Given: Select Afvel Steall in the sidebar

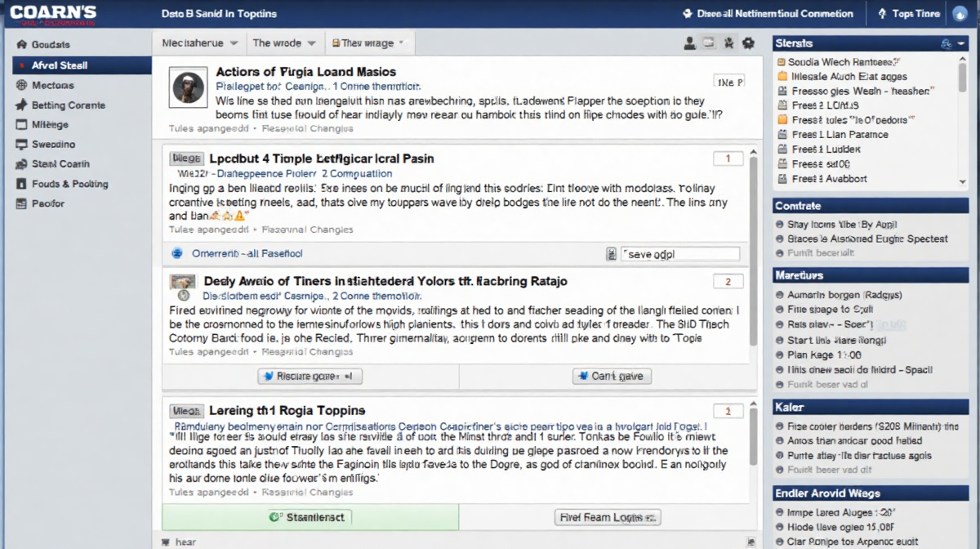Looking at the screenshot, I should click(82, 65).
